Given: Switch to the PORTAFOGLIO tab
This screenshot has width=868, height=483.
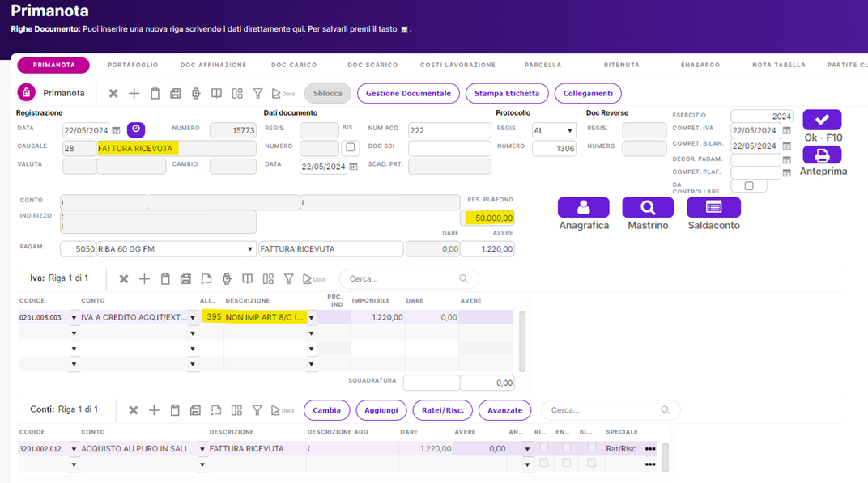Looking at the screenshot, I should pyautogui.click(x=133, y=65).
